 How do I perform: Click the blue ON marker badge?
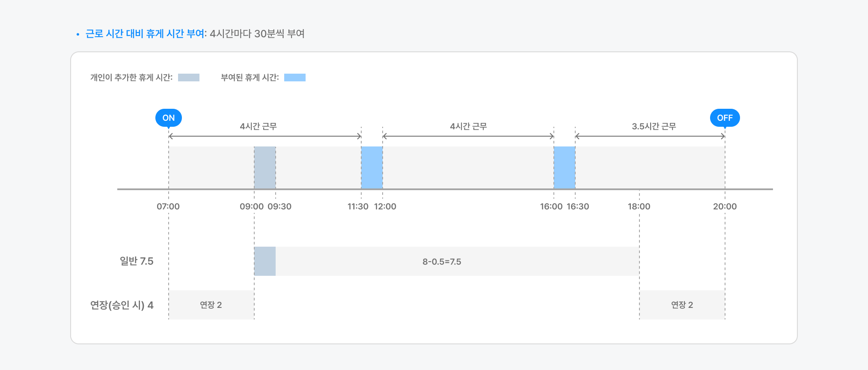[169, 118]
